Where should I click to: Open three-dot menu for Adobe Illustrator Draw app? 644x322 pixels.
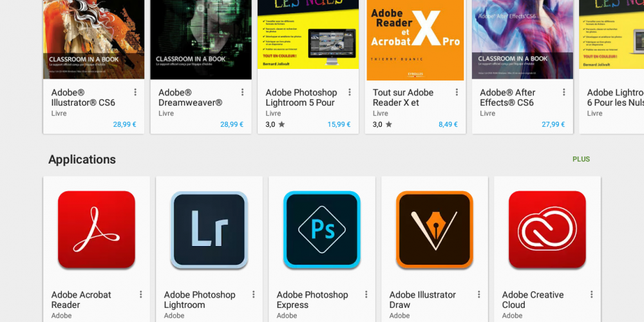(479, 294)
